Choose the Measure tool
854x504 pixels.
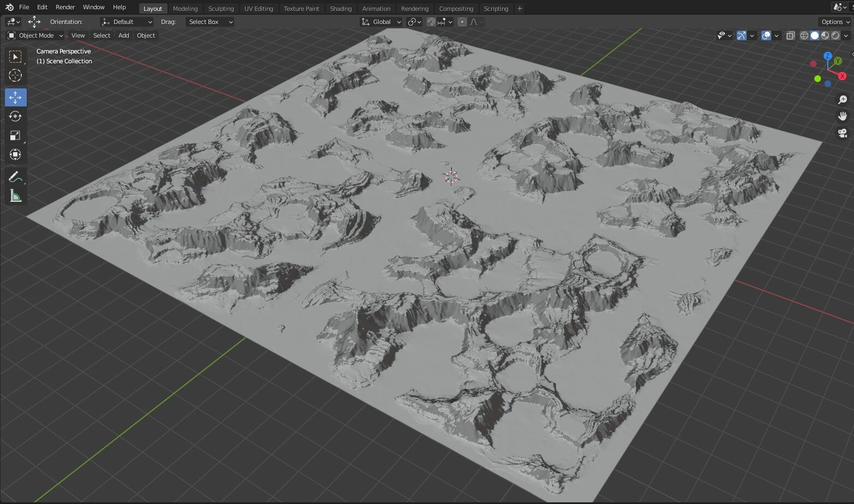[15, 196]
